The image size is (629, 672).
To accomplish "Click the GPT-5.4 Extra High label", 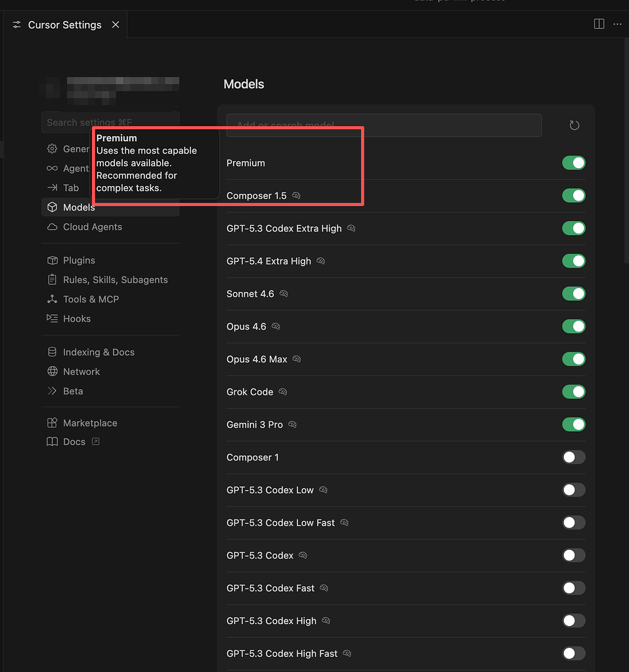I will (269, 261).
